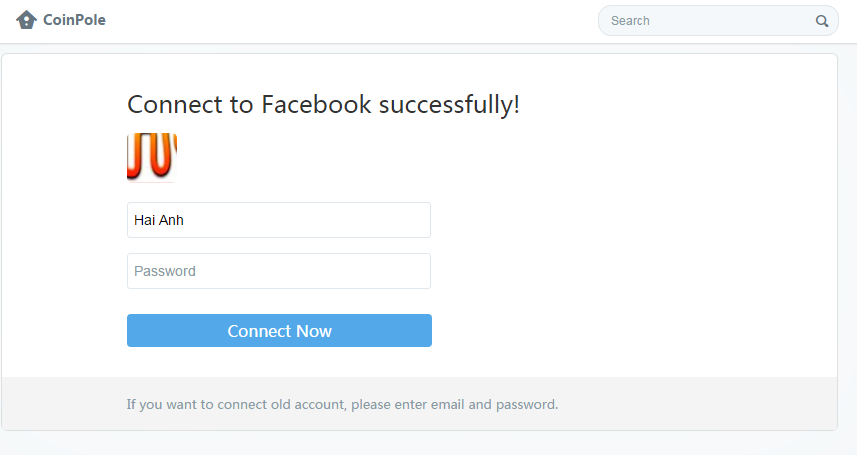Click the 'Password' placeholder text
This screenshot has width=857, height=455.
(165, 271)
